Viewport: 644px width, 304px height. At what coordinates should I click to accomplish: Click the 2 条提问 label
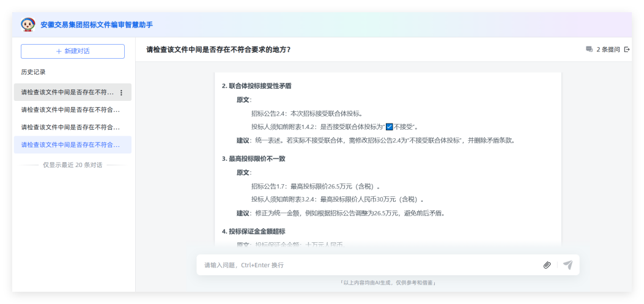(608, 50)
